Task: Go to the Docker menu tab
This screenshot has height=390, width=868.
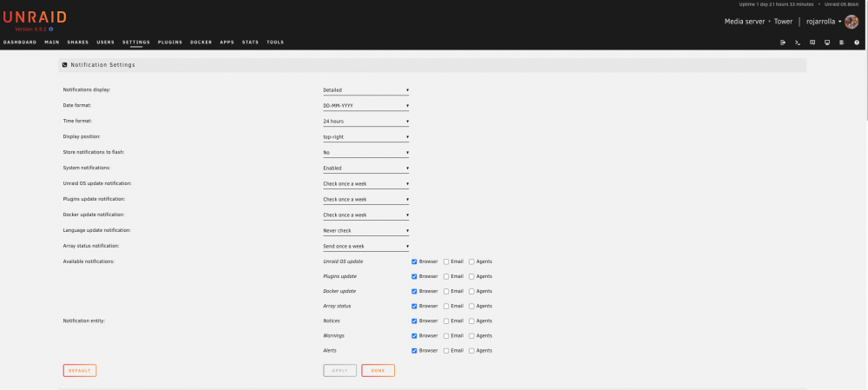Action: click(x=201, y=42)
